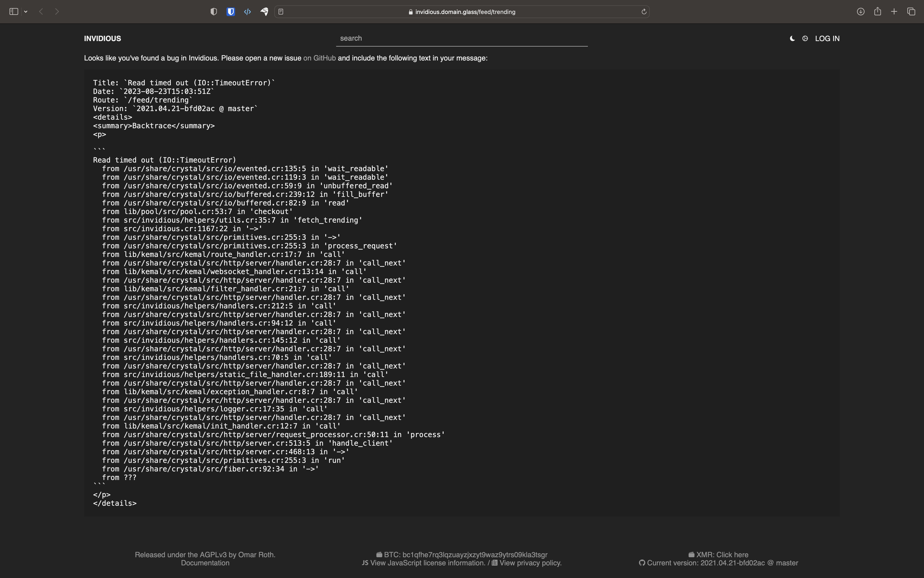Click 'Released under the AGPLv3' link
Screen dimensions: 924x578
point(205,555)
